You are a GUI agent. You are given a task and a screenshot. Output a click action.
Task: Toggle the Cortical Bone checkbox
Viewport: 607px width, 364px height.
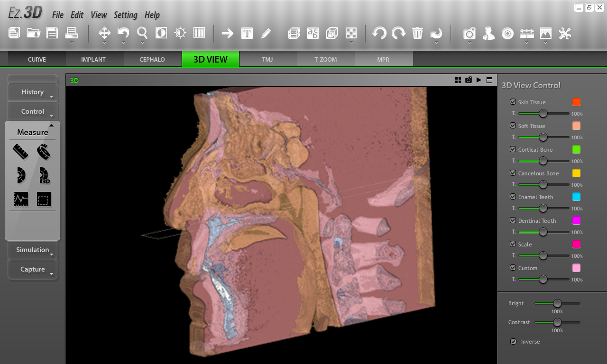513,149
